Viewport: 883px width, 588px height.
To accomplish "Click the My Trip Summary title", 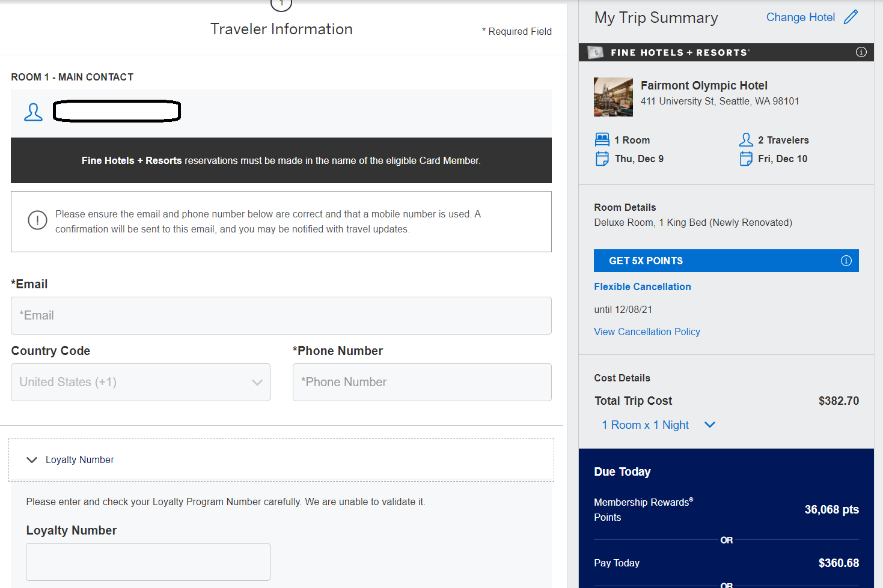I will (x=656, y=17).
